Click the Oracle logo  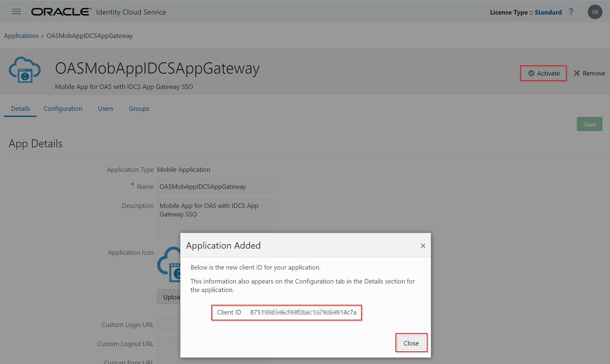coord(61,12)
